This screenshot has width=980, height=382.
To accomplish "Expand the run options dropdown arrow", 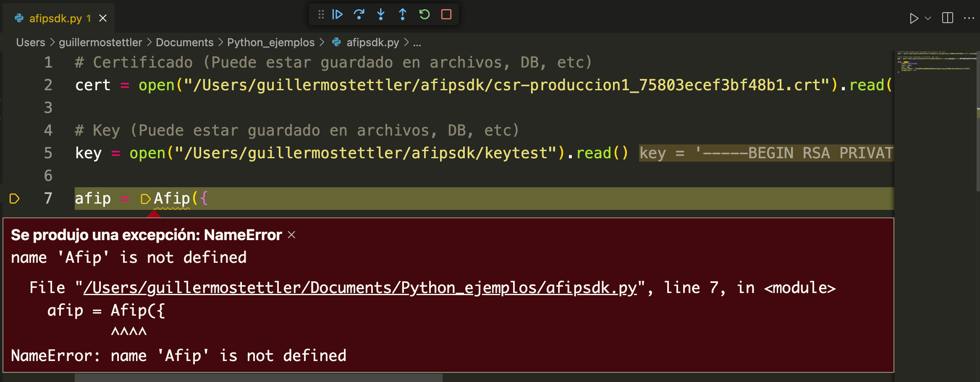I will pyautogui.click(x=928, y=18).
